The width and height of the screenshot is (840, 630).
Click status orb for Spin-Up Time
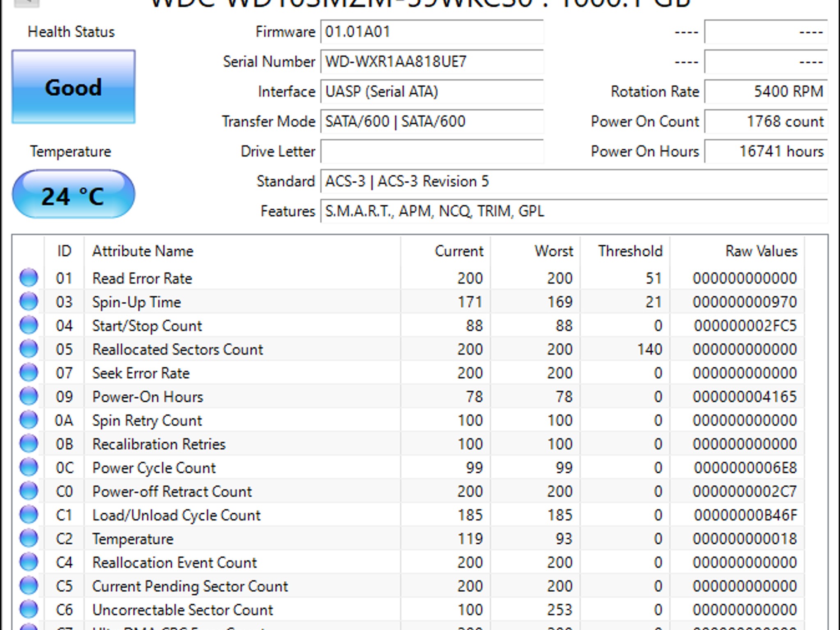29,301
